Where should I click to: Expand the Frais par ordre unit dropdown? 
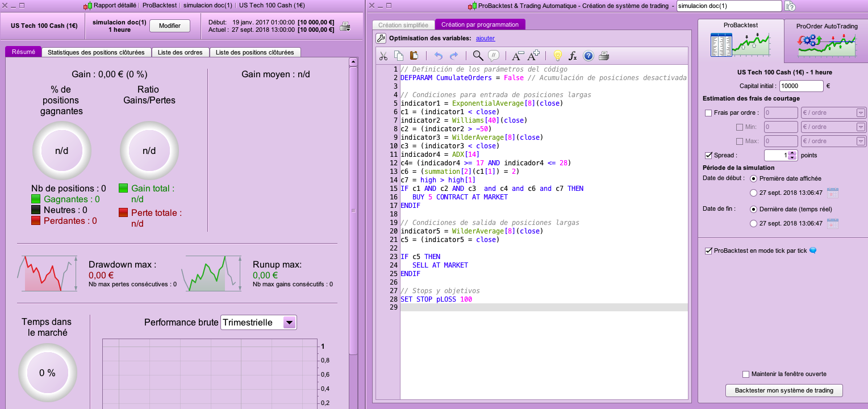tap(860, 113)
